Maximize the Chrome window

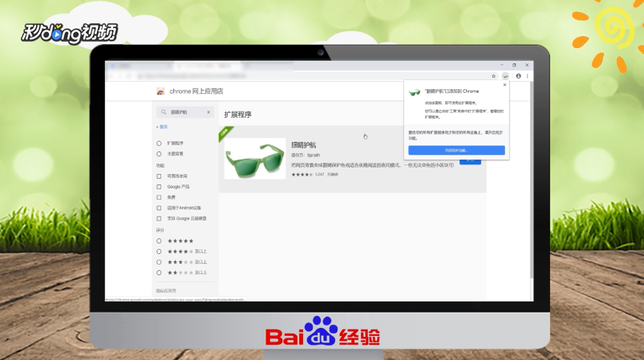coord(514,65)
